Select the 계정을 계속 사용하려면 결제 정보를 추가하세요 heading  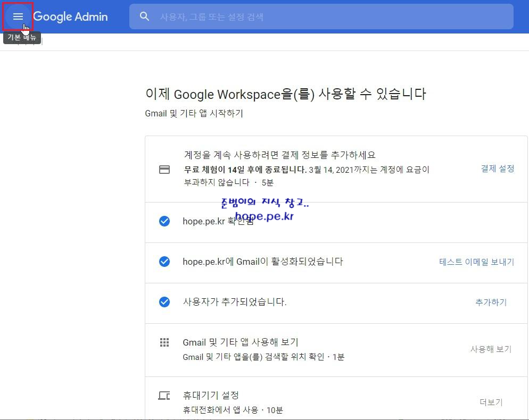pyautogui.click(x=280, y=155)
